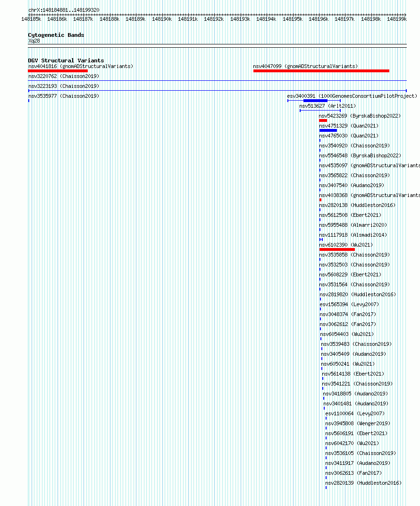
Task: Click red bar under nsv5423269
Action: (x=323, y=120)
